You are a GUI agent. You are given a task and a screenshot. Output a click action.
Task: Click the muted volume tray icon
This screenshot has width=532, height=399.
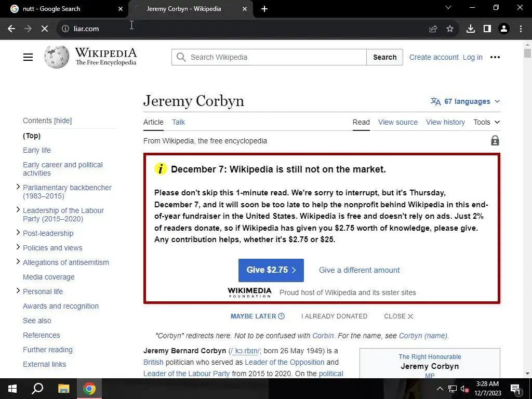point(465,389)
